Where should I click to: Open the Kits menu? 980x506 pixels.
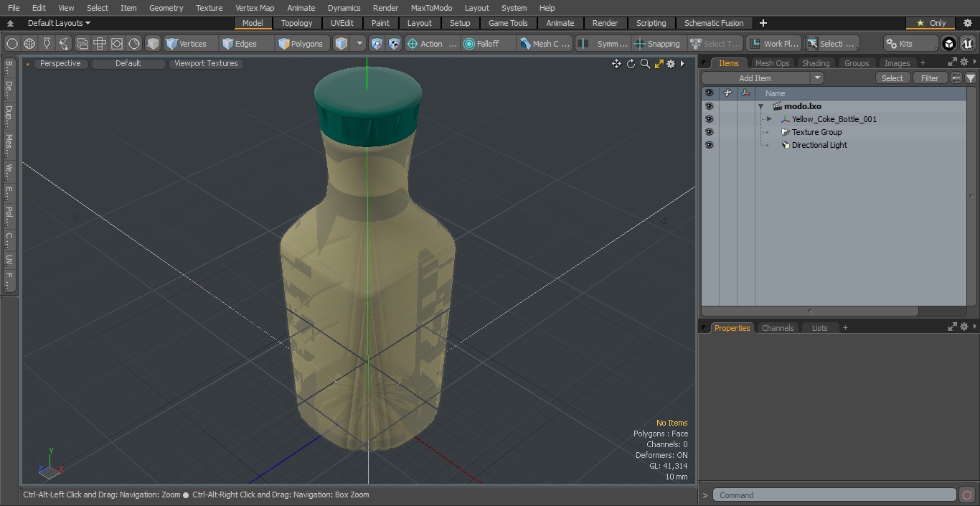click(910, 44)
